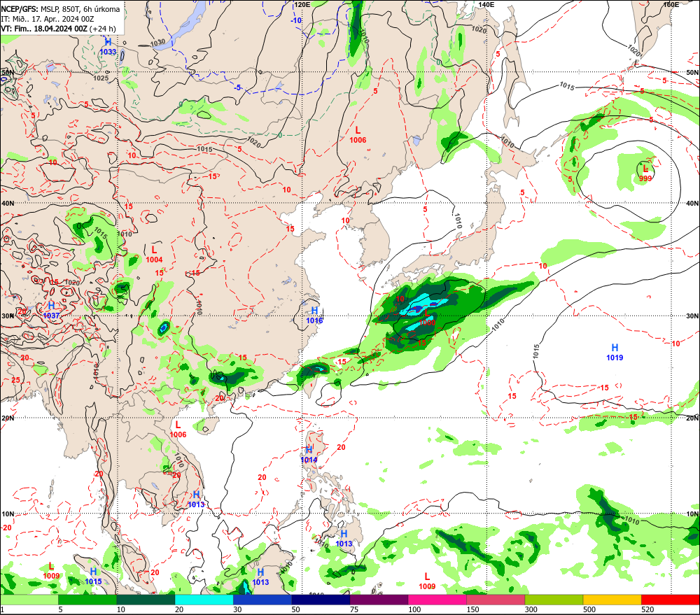Image resolution: width=700 pixels, height=615 pixels.
Task: Click the H 1033 high pressure marker
Action: tap(108, 46)
